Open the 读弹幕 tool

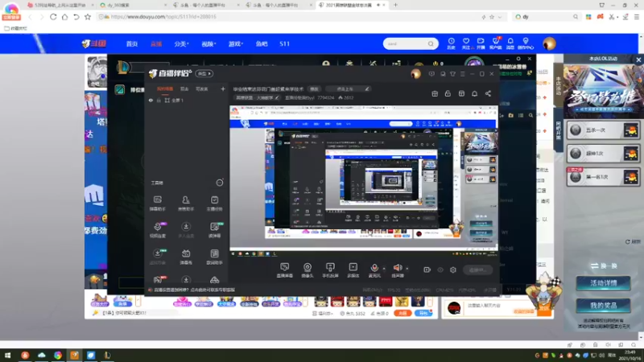pos(214,230)
